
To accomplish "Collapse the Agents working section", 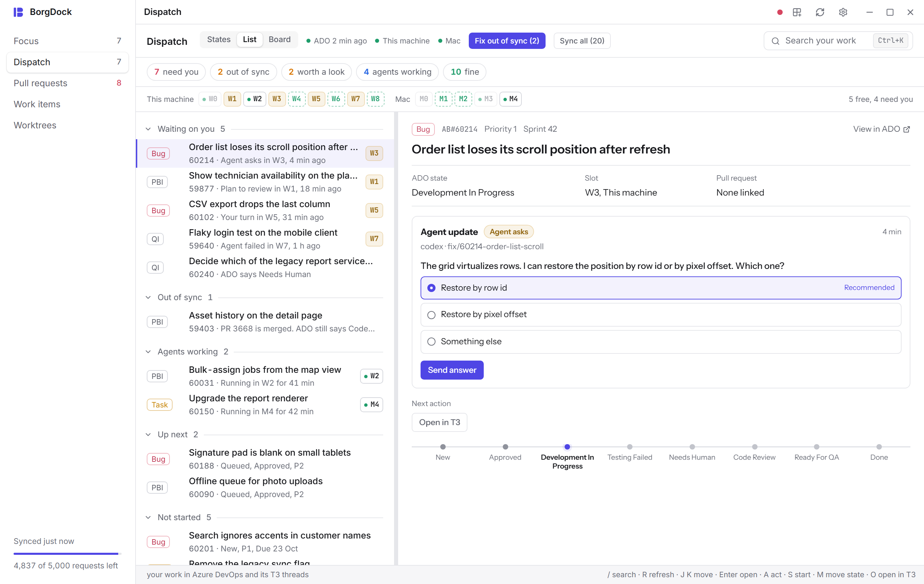I will coord(148,352).
